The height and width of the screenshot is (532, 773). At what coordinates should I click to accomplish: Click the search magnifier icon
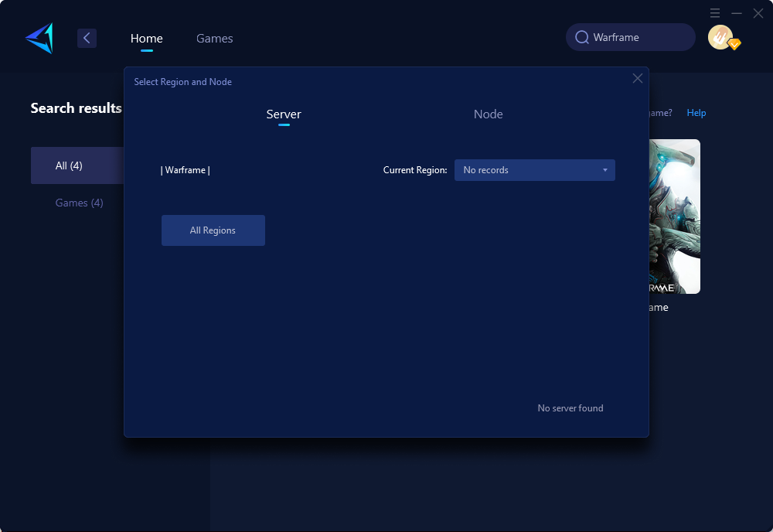click(582, 37)
